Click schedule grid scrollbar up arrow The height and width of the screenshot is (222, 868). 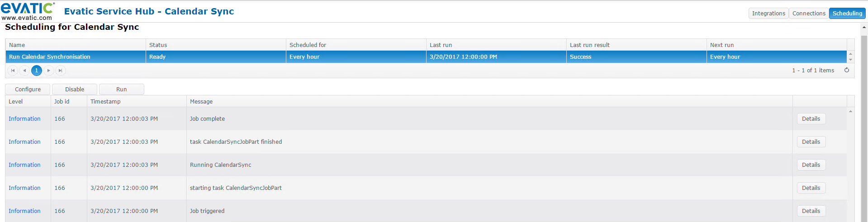tap(851, 54)
